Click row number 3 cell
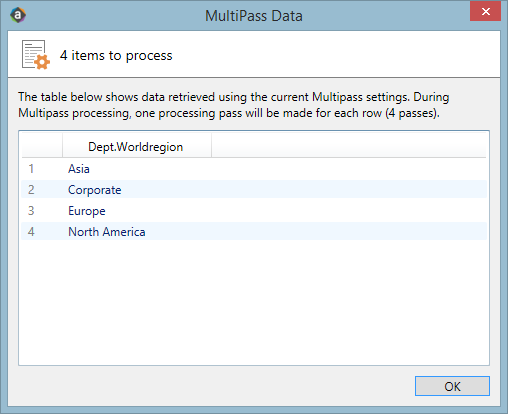 click(x=31, y=211)
